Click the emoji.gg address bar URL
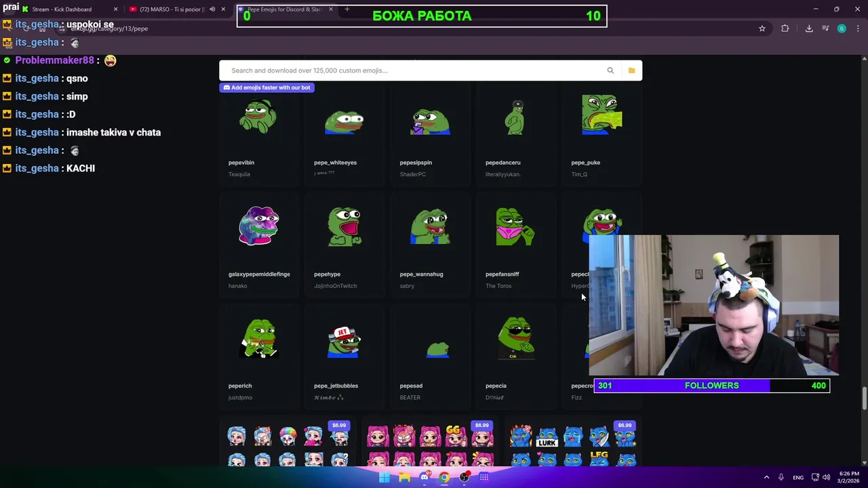 pyautogui.click(x=109, y=28)
